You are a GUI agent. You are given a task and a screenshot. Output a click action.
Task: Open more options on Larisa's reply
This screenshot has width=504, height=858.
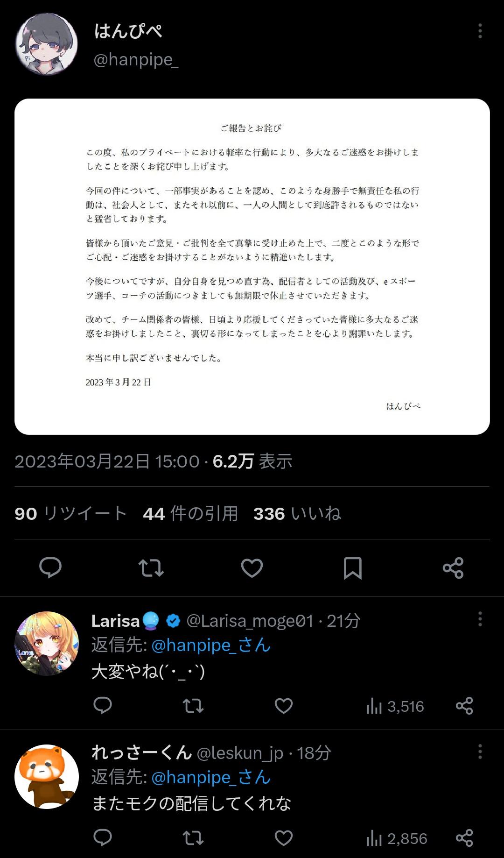click(x=480, y=619)
